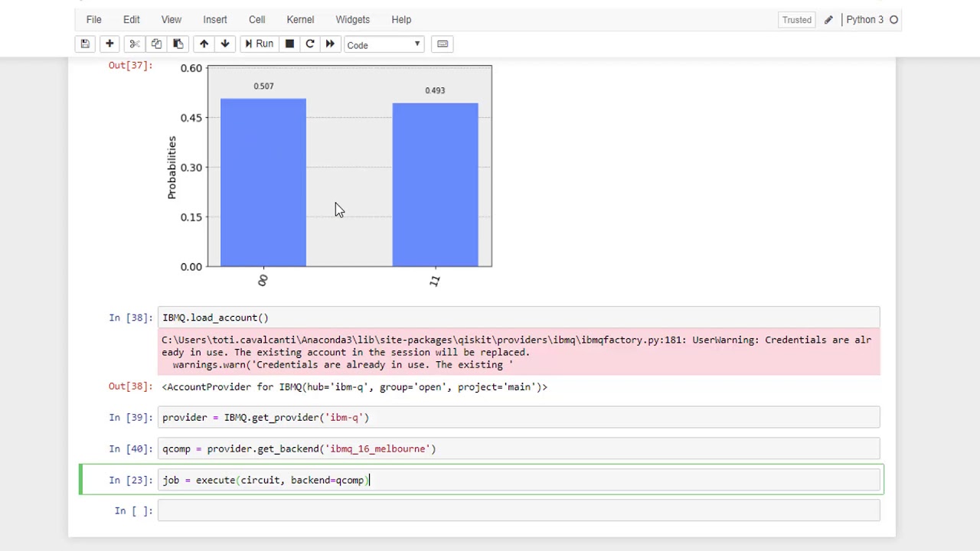980x551 pixels.
Task: Click the AccountProvider output text
Action: coord(354,387)
